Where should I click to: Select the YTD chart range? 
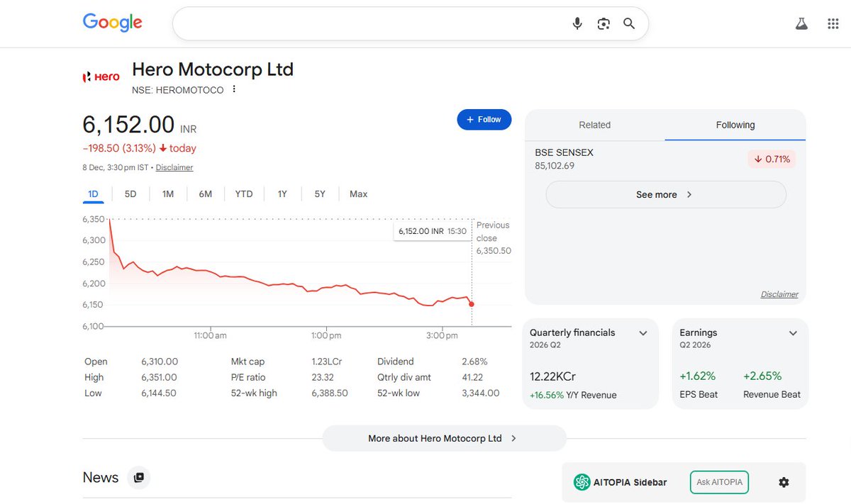(244, 194)
